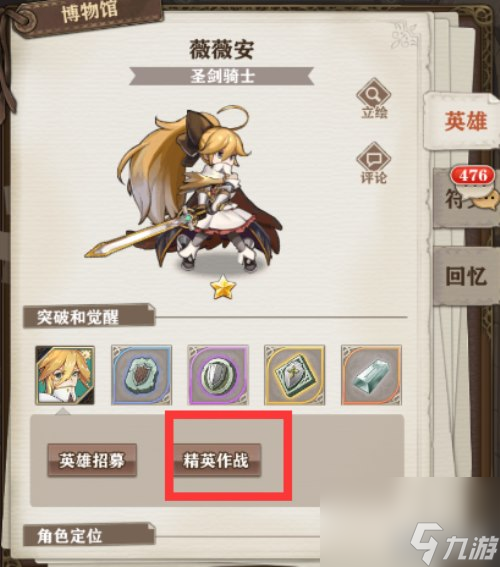Screen dimensions: 500x567
Task: Select the orange silver ingot material icon
Action: click(371, 375)
